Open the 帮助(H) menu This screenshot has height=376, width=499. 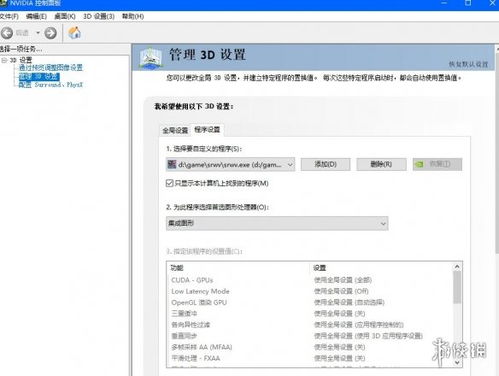click(x=133, y=16)
